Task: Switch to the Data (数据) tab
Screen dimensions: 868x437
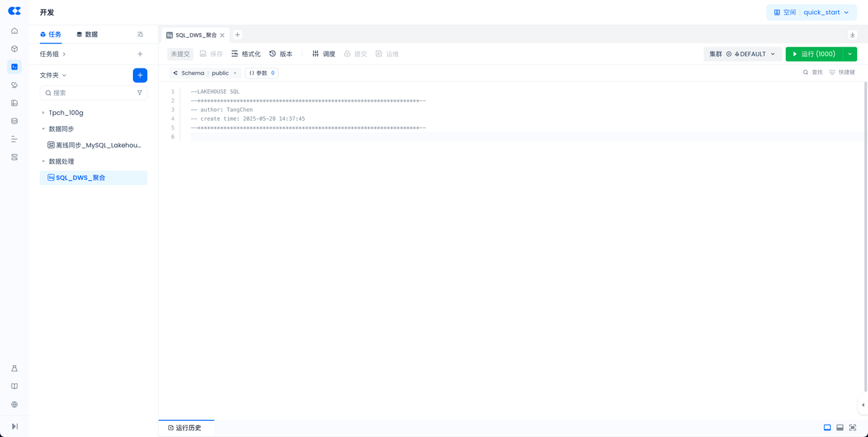Action: (87, 35)
